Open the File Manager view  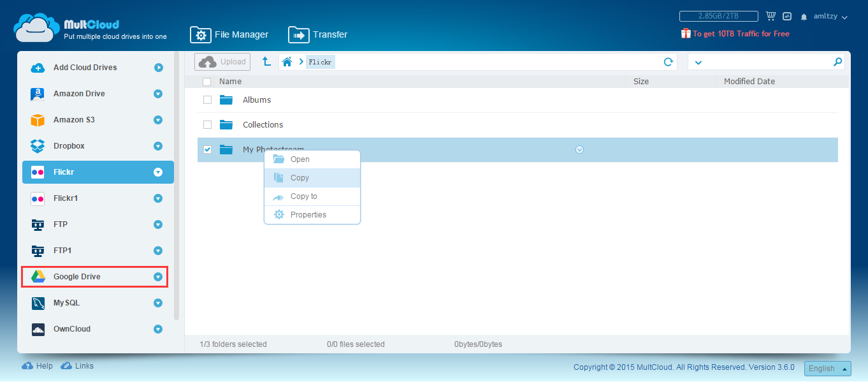[229, 34]
